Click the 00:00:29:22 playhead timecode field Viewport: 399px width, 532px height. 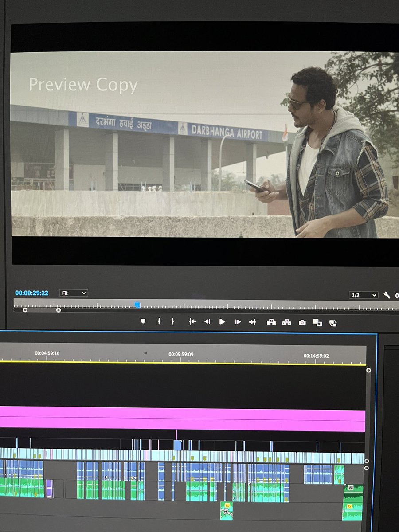(x=31, y=293)
